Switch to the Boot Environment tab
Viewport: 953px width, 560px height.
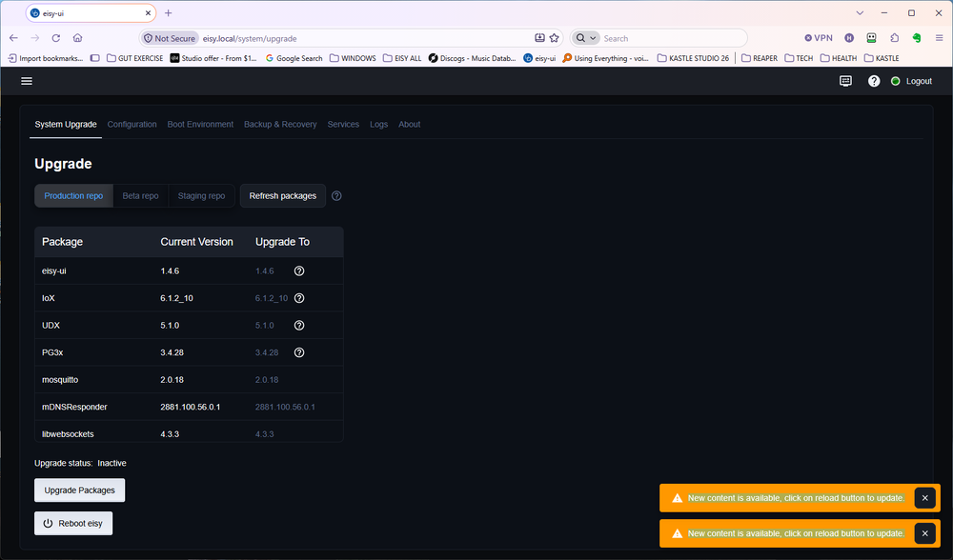(200, 124)
